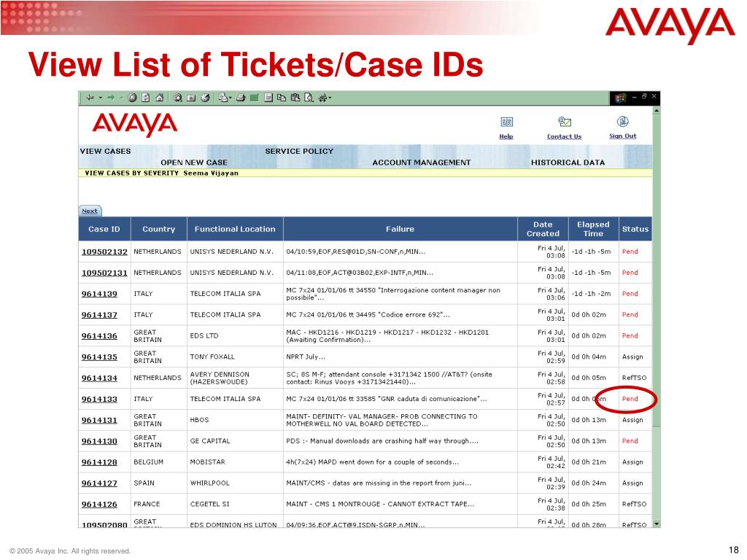Select the HISTORICAL DATA menu
Image resolution: width=747 pixels, height=560 pixels.
(568, 163)
